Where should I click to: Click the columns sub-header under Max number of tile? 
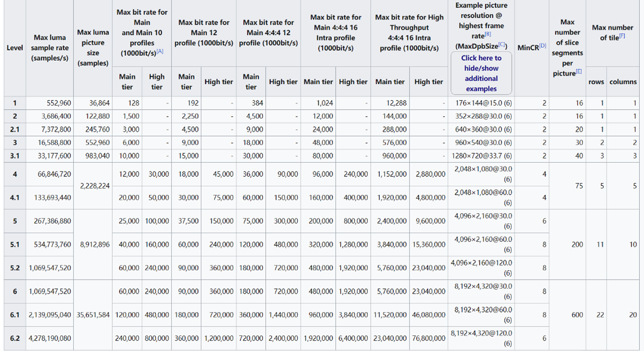tap(623, 82)
